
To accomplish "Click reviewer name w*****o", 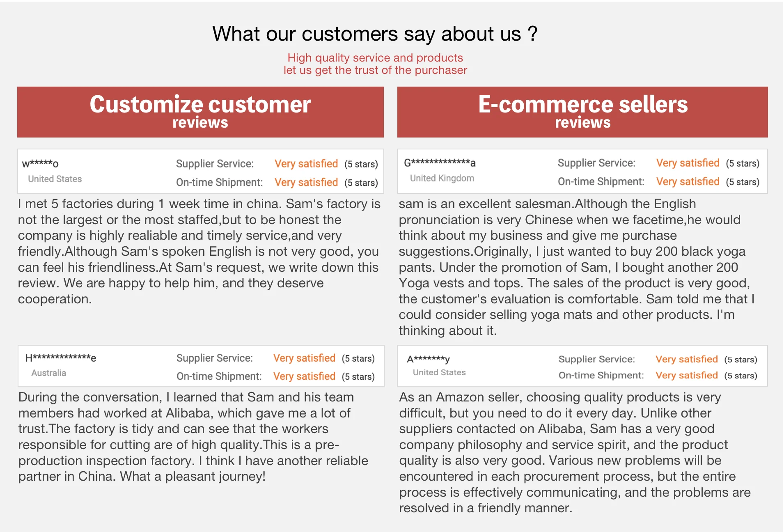I will pos(40,164).
